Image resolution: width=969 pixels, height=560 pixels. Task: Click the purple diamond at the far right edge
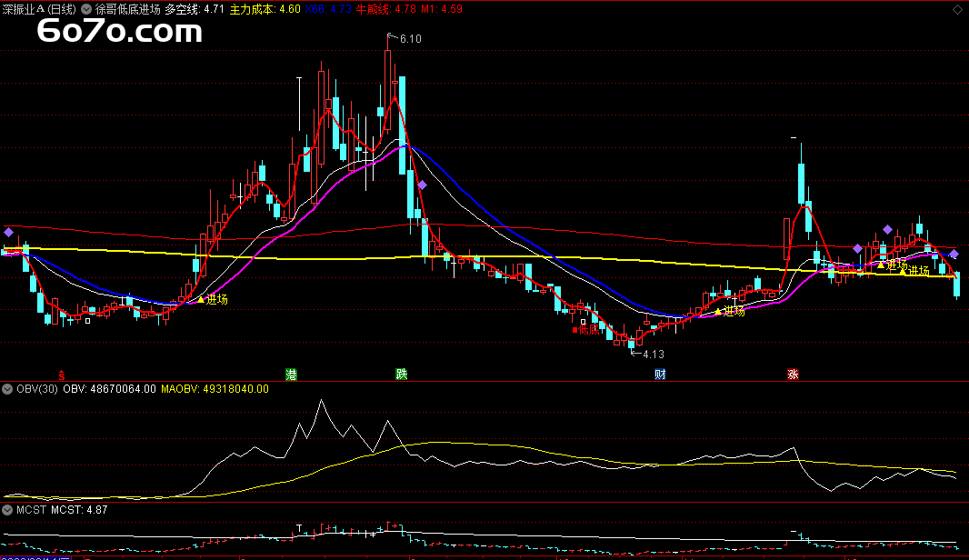point(954,254)
